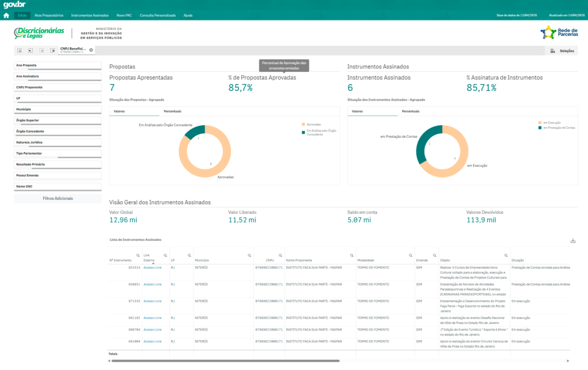
Task: Click the search icon for Município column
Action: pos(249,255)
